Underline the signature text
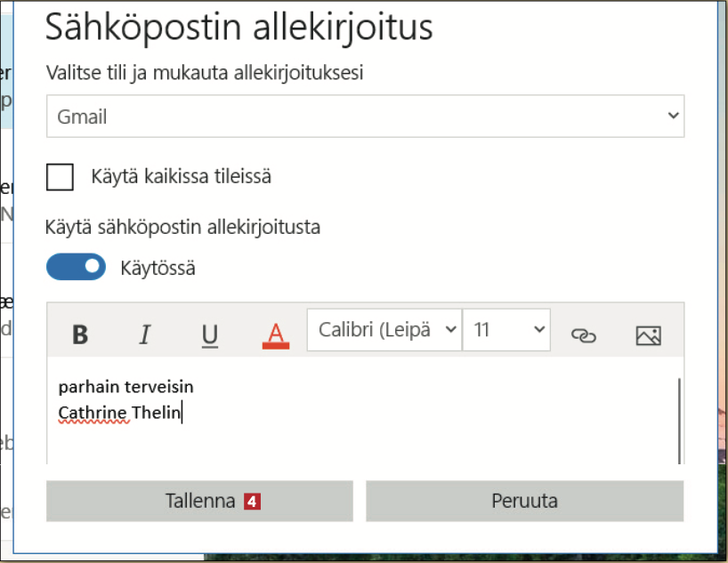The height and width of the screenshot is (563, 728). [x=210, y=334]
